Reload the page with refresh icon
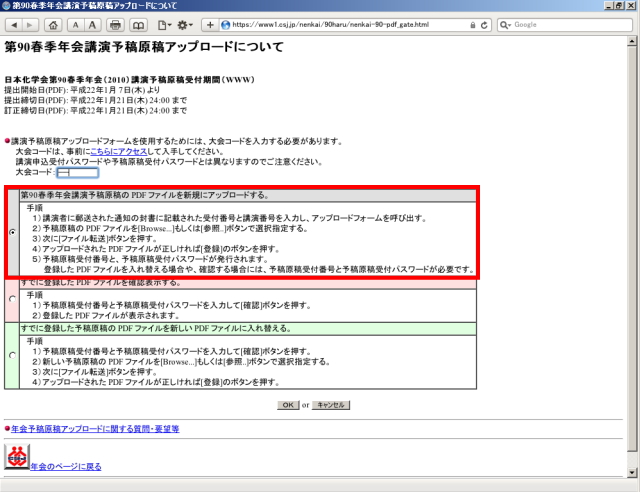This screenshot has height=492, width=640. (484, 25)
